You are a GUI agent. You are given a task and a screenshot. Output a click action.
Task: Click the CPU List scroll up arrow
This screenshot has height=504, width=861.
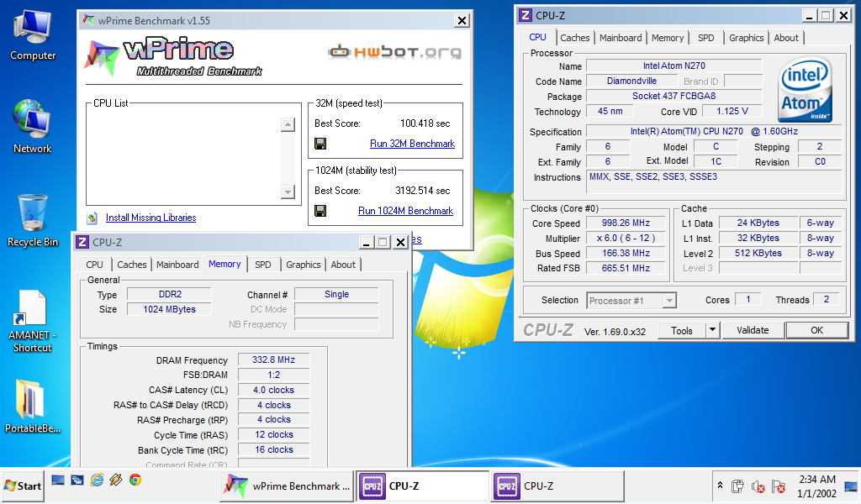[x=288, y=124]
